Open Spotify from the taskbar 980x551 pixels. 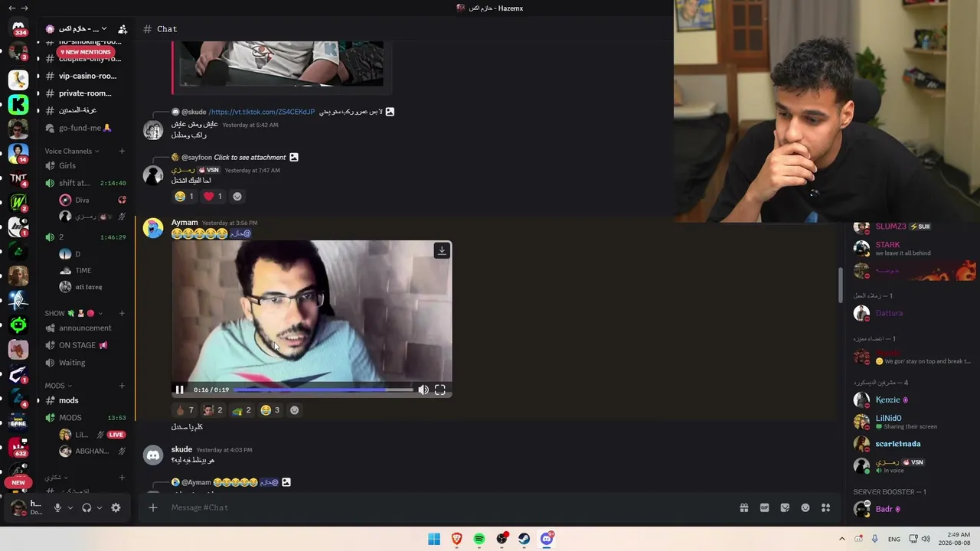[x=479, y=539]
